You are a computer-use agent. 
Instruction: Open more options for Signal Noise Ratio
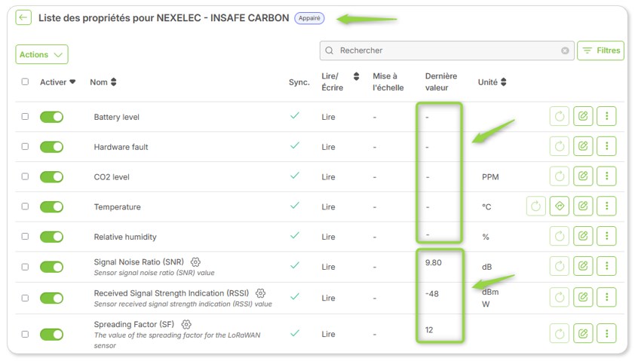(x=606, y=266)
